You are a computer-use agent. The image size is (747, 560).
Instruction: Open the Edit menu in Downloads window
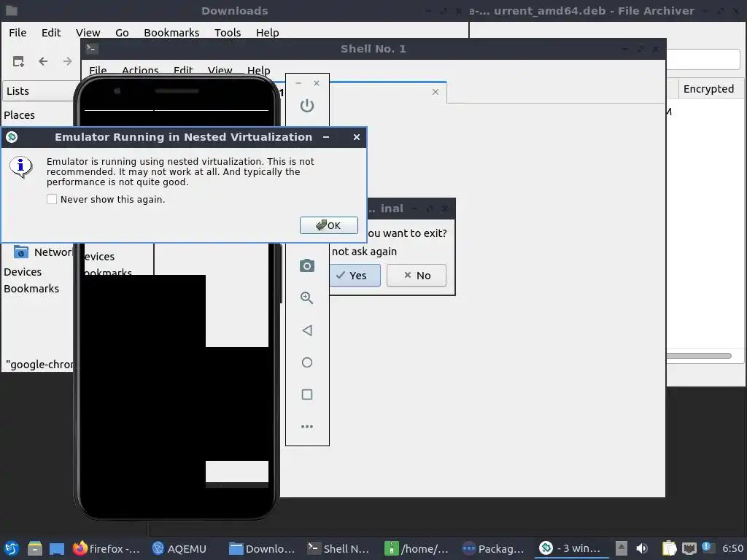[51, 32]
